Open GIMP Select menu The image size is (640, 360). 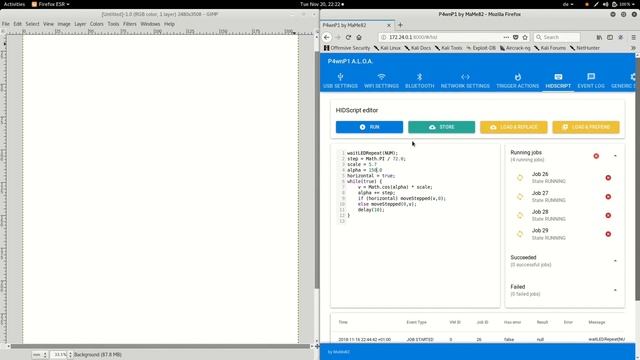point(32,24)
